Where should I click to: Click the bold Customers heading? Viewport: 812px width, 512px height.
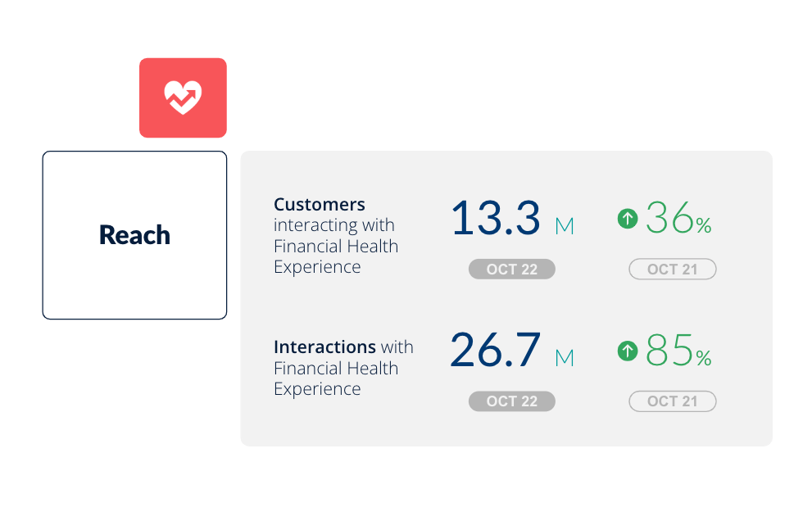(x=320, y=205)
